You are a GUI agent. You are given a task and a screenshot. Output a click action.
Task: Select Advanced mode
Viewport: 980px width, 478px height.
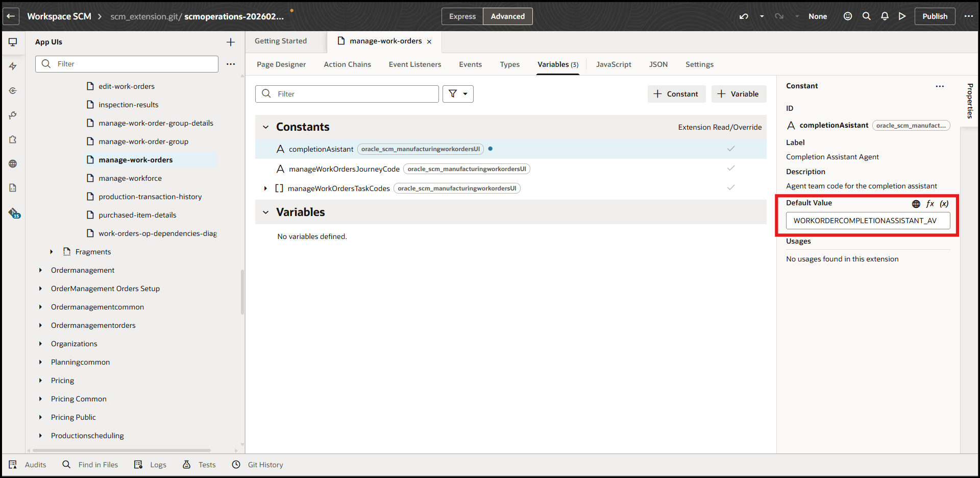[508, 16]
